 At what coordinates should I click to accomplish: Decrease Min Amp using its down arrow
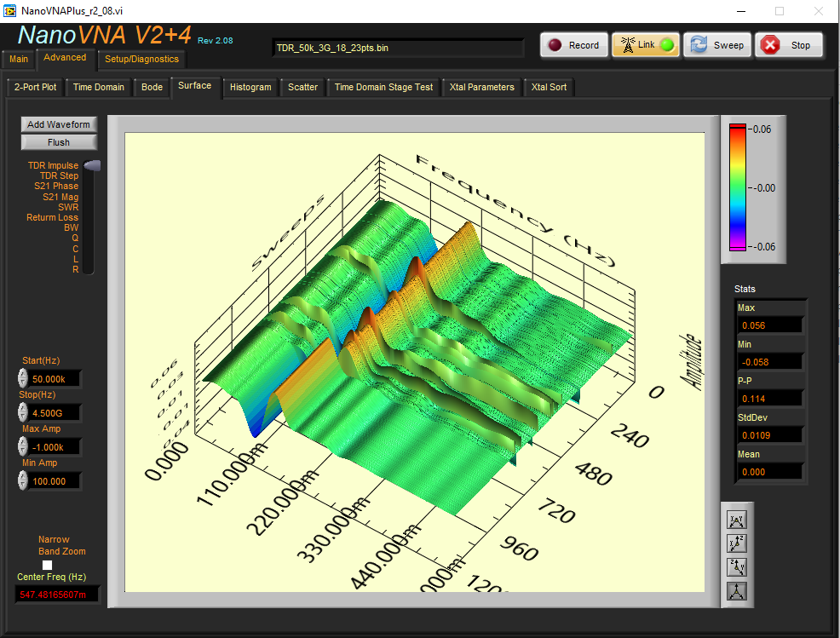tap(22, 485)
